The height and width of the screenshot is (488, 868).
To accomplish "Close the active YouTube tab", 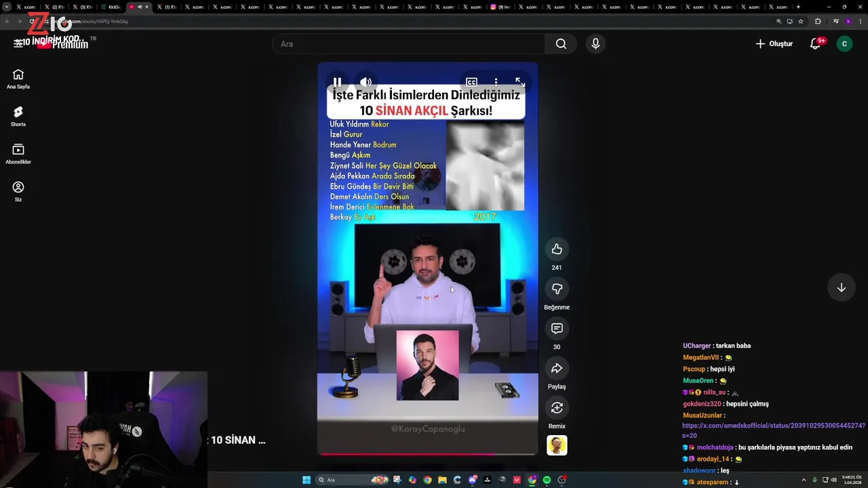I will [x=146, y=7].
